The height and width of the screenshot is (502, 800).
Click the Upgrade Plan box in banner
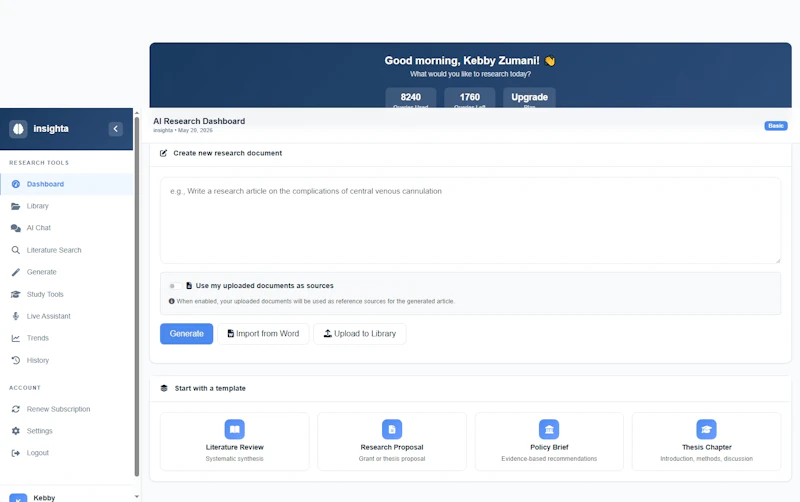(x=529, y=98)
